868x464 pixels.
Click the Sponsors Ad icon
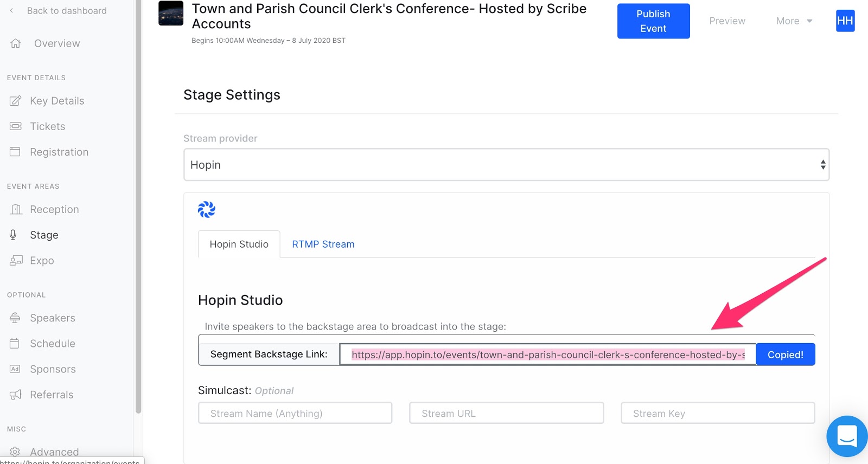tap(15, 369)
